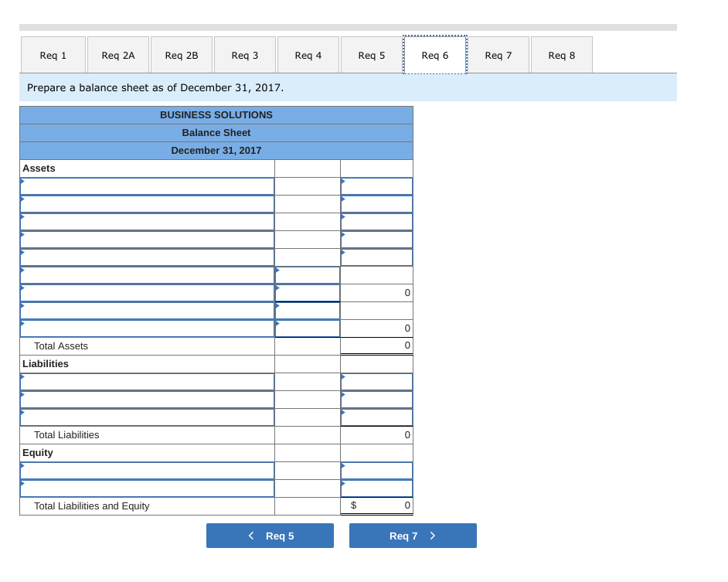Click the amount cell beside the first asset row
The width and height of the screenshot is (728, 582).
[376, 185]
